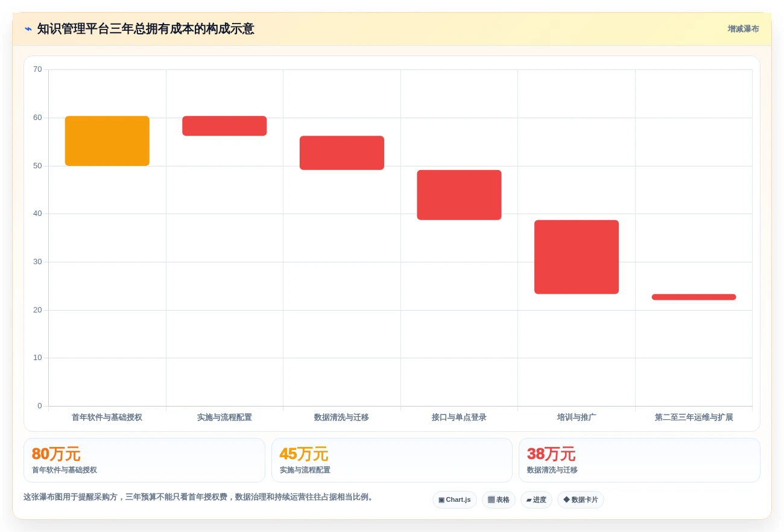The image size is (784, 532).
Task: Select the 进度 tag chip
Action: click(x=536, y=499)
